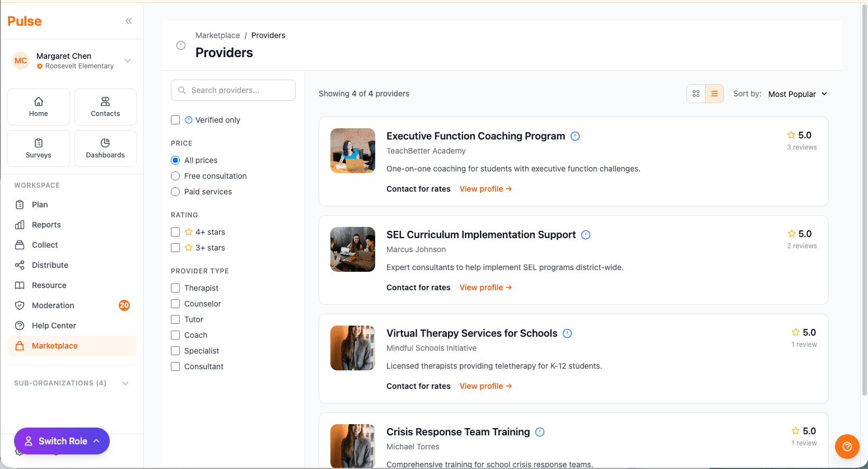Open the Home section

(38, 107)
